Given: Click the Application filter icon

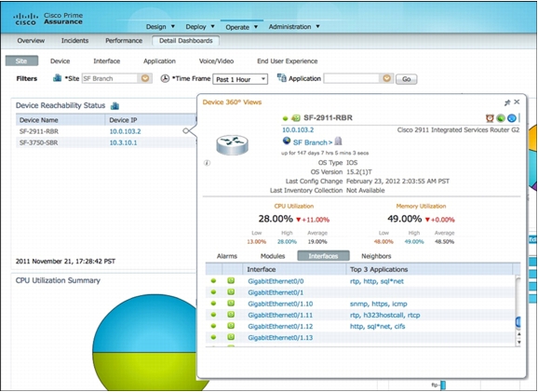Looking at the screenshot, I should [x=282, y=78].
